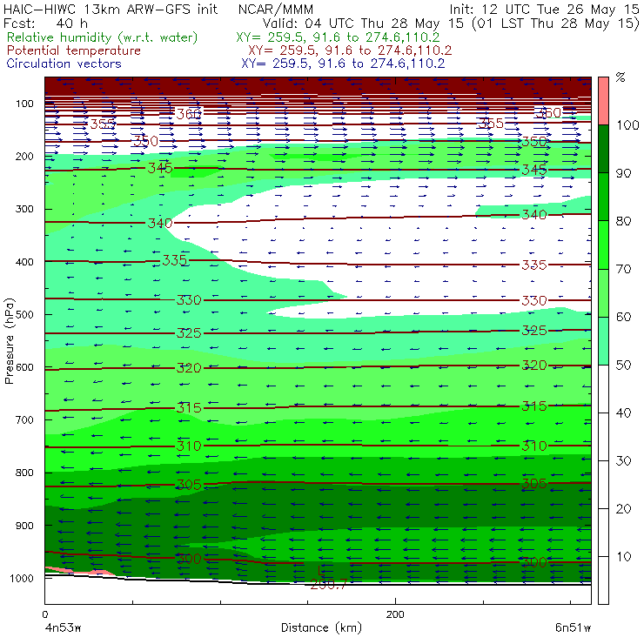Screen dimensions: 644x644
Task: Click the '200' distance axis tick label
Action: click(395, 614)
